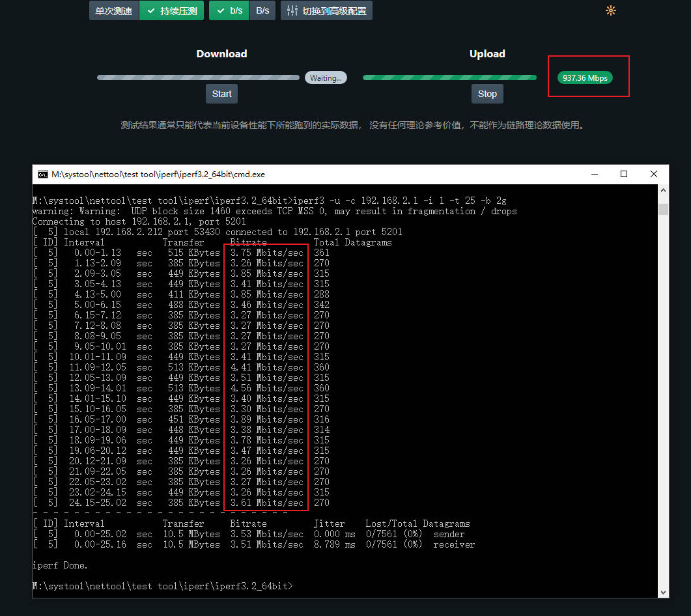Open 切换到高级配置 advanced configuration
Screen dimensions: 691x616
coord(326,10)
